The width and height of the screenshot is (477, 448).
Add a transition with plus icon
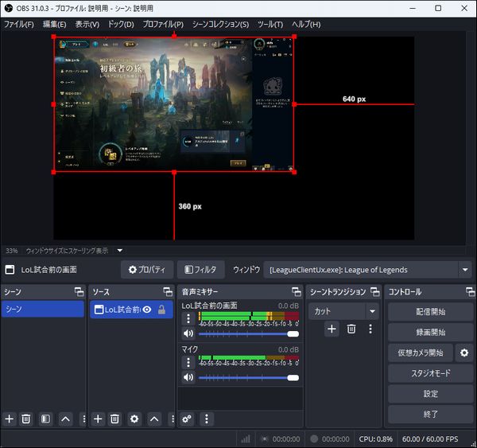pos(332,329)
